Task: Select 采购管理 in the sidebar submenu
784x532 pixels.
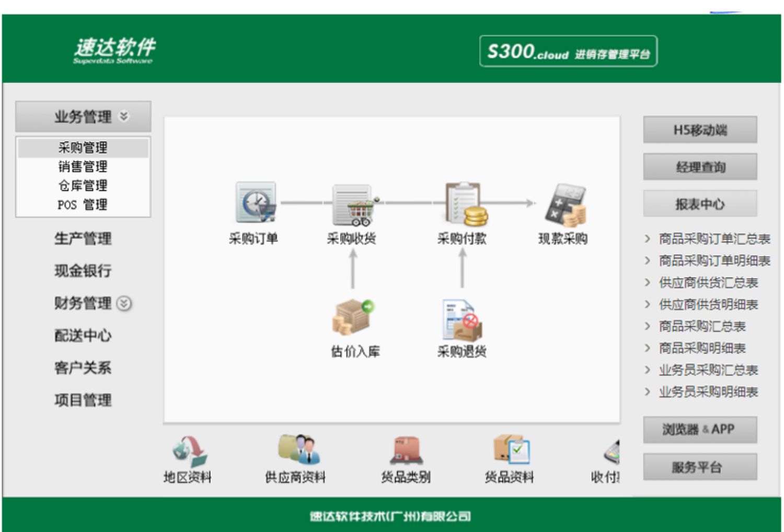Action: point(83,148)
